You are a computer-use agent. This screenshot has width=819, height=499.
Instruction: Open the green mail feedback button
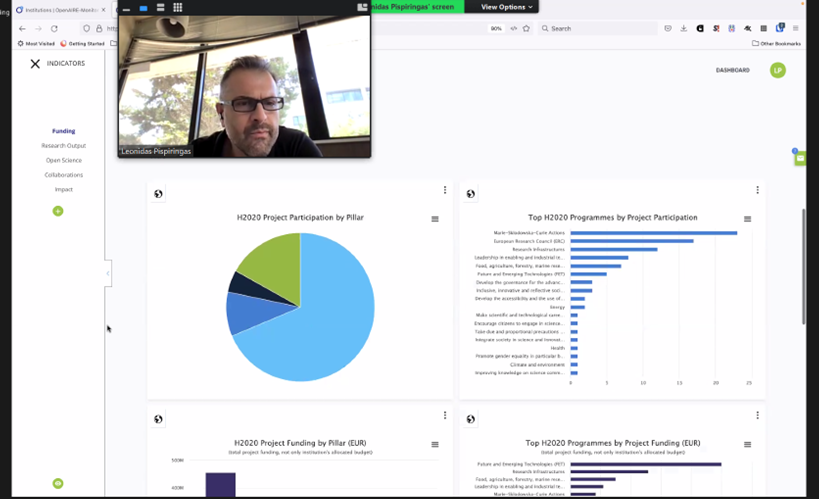point(800,158)
